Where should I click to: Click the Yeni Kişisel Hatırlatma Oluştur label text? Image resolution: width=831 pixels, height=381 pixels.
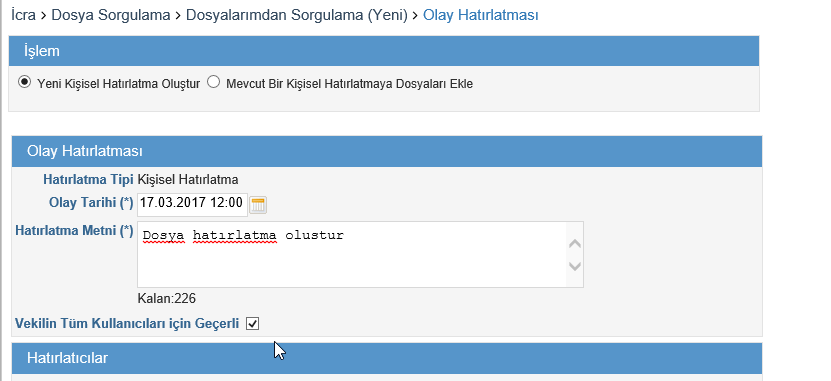[118, 84]
